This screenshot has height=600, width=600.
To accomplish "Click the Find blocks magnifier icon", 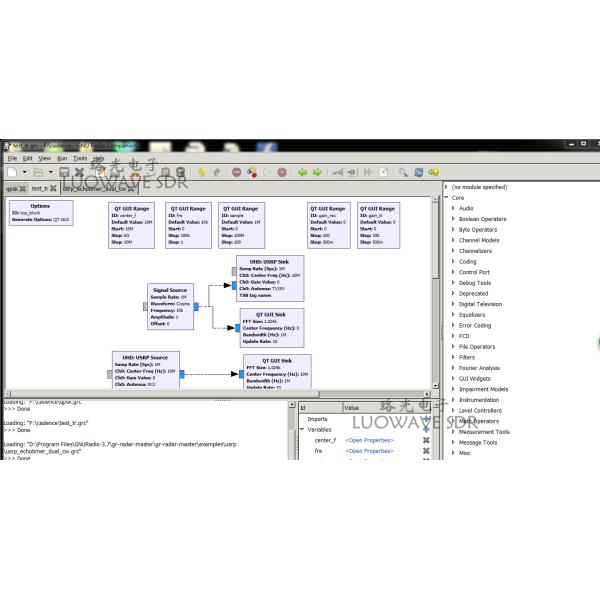I will (x=404, y=172).
